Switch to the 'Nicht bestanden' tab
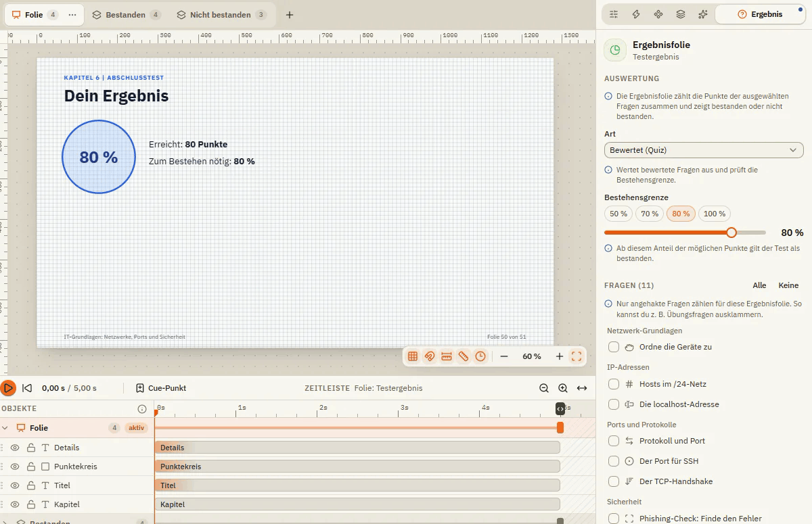Screen dimensions: 812x524 221,15
